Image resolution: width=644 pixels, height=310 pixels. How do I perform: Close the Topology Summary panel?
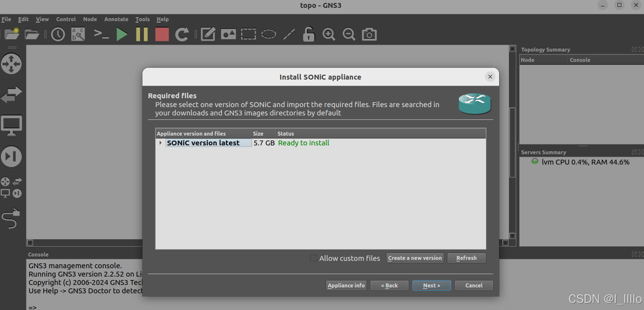[x=640, y=49]
